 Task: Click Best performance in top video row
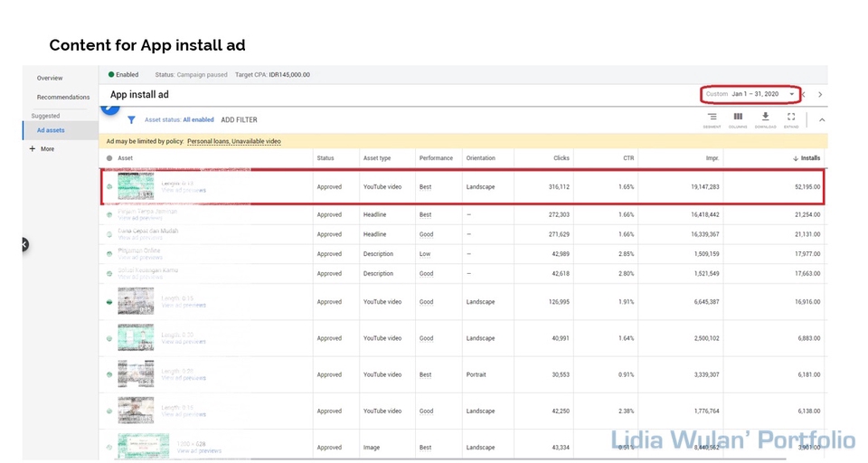coord(425,186)
